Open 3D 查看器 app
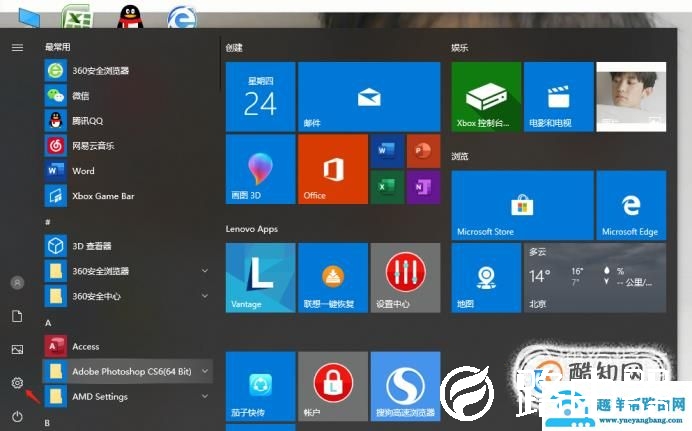 click(128, 246)
